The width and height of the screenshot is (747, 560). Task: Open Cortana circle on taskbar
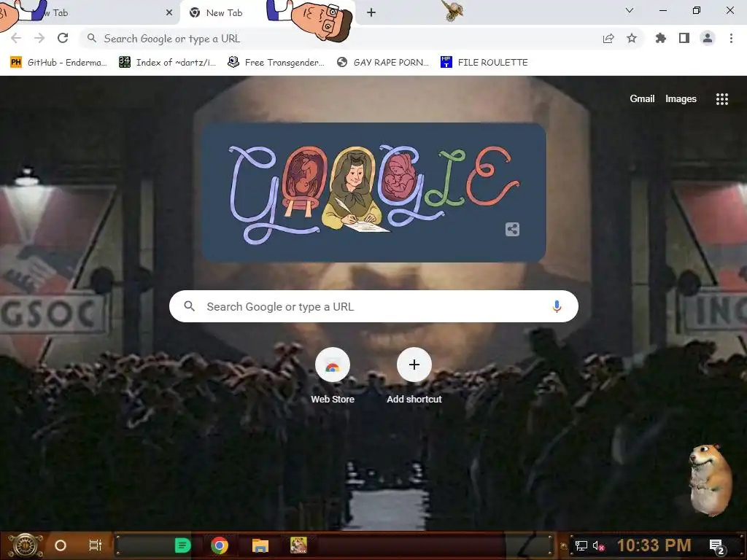pyautogui.click(x=61, y=545)
